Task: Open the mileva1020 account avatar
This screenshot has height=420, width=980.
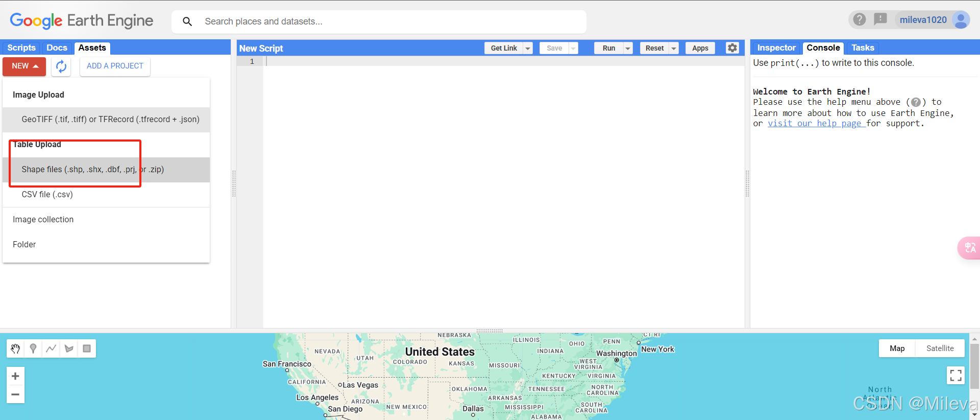Action: [961, 20]
